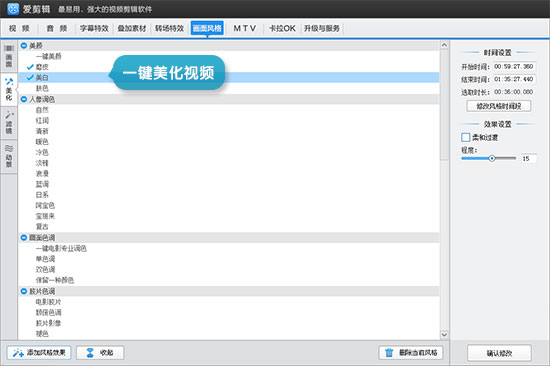
Task: Select the 淡雅 style
Action: (x=42, y=163)
